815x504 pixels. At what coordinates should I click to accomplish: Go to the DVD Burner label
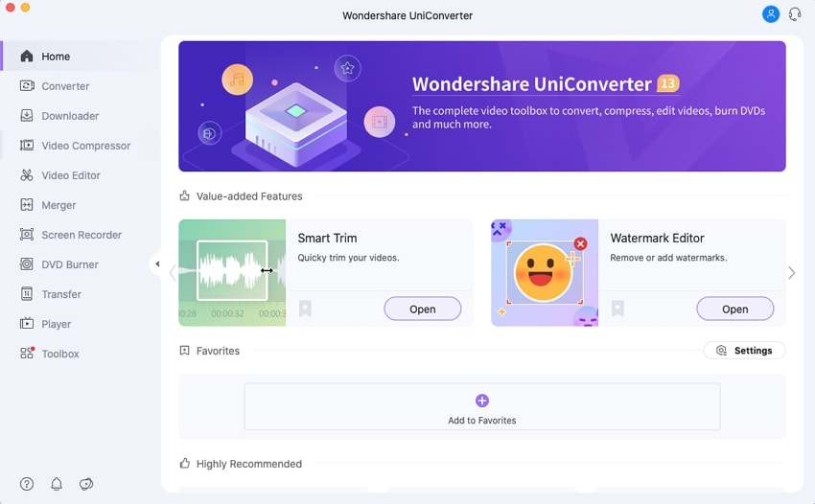70,264
